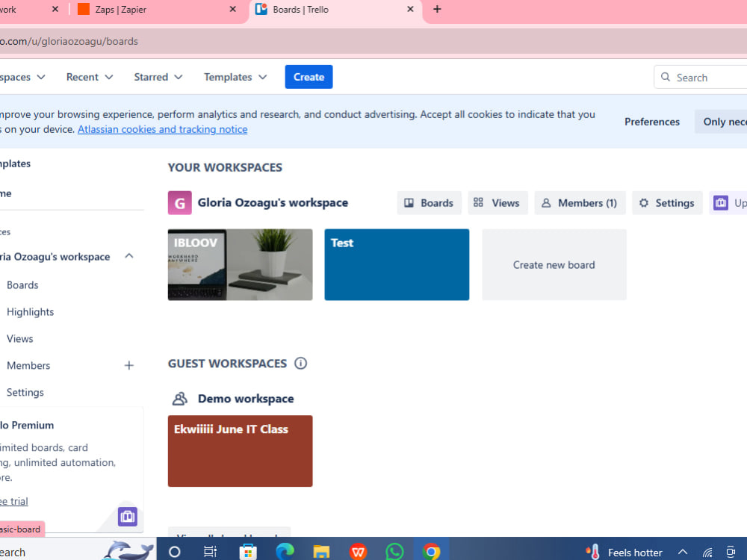Close the Zaps | Zapier tab
This screenshot has height=560, width=747.
(232, 9)
